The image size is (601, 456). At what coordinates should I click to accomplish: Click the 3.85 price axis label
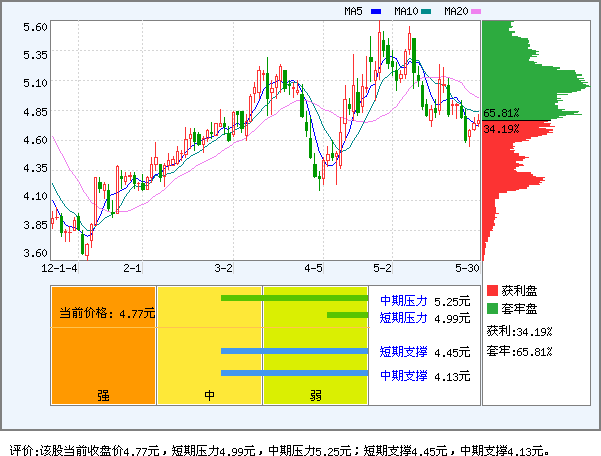(35, 225)
